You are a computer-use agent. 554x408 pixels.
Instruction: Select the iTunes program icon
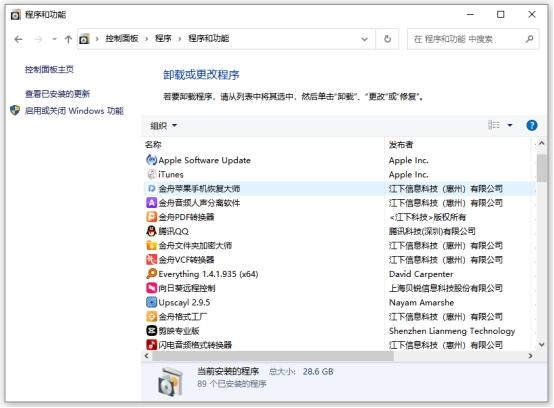coord(151,174)
